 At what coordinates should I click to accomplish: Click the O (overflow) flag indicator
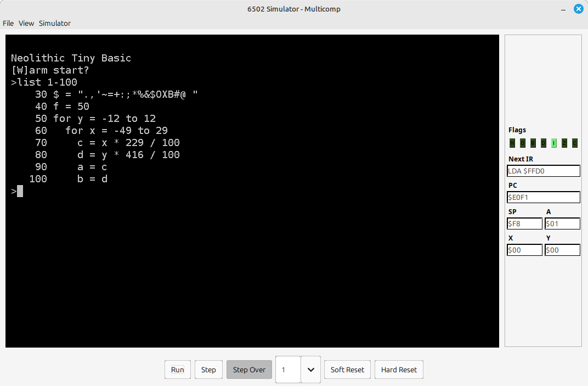pyautogui.click(x=523, y=143)
